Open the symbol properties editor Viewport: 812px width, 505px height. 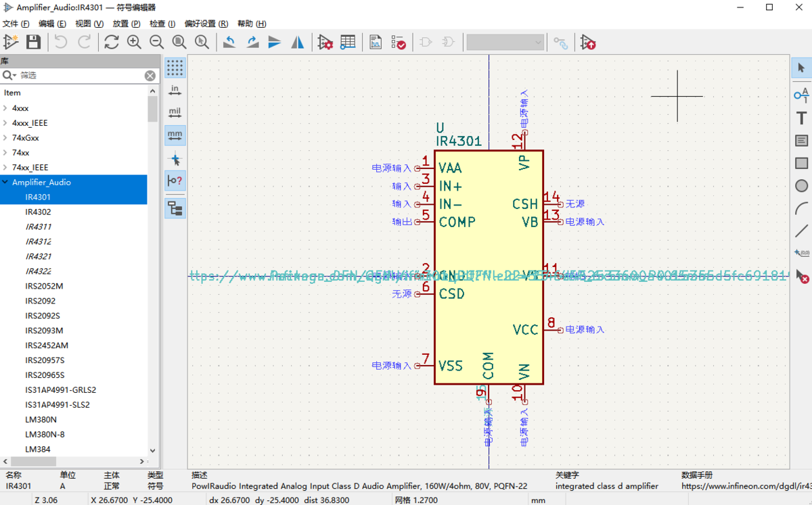coord(325,42)
